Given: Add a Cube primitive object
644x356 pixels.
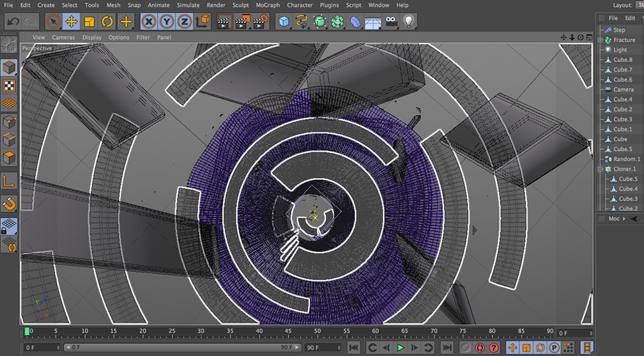Looking at the screenshot, I should tap(284, 21).
